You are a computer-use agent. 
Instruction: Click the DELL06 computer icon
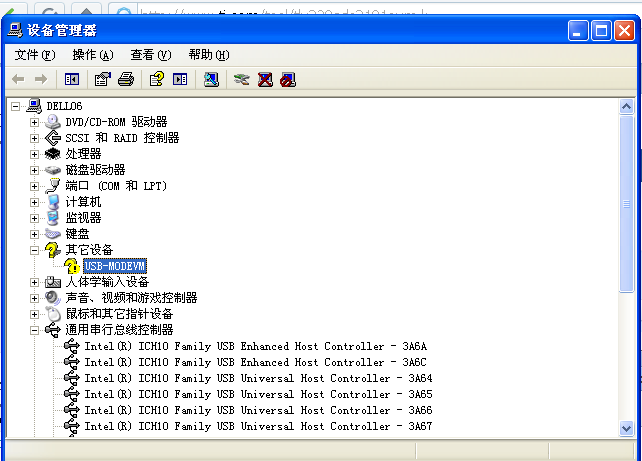(34, 106)
